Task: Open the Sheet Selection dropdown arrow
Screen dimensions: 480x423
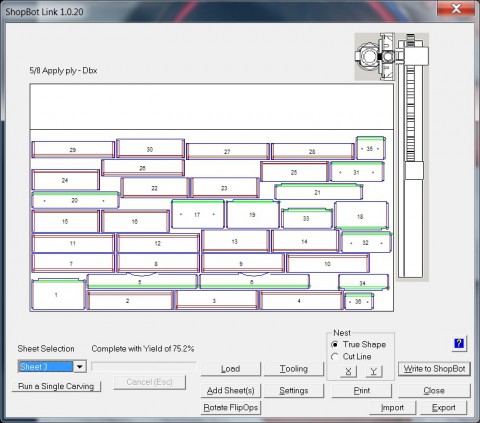Action: coord(80,367)
